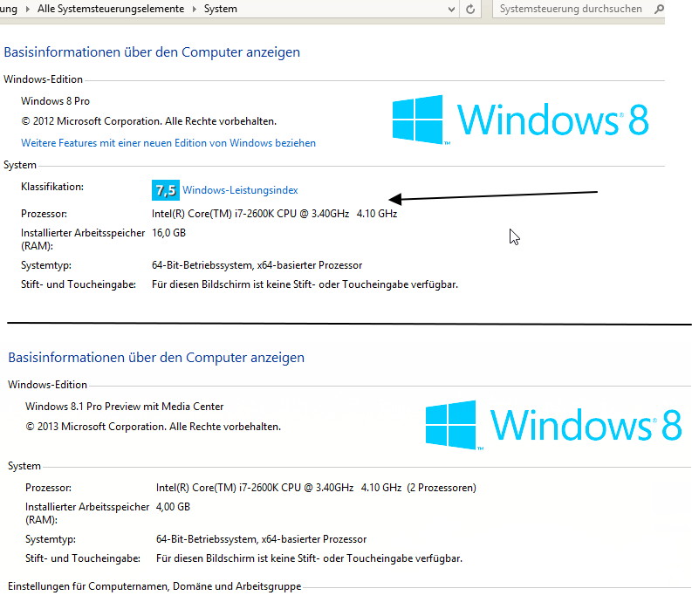Open the Windows-Leistungsindex link
692x616 pixels.
(x=240, y=190)
